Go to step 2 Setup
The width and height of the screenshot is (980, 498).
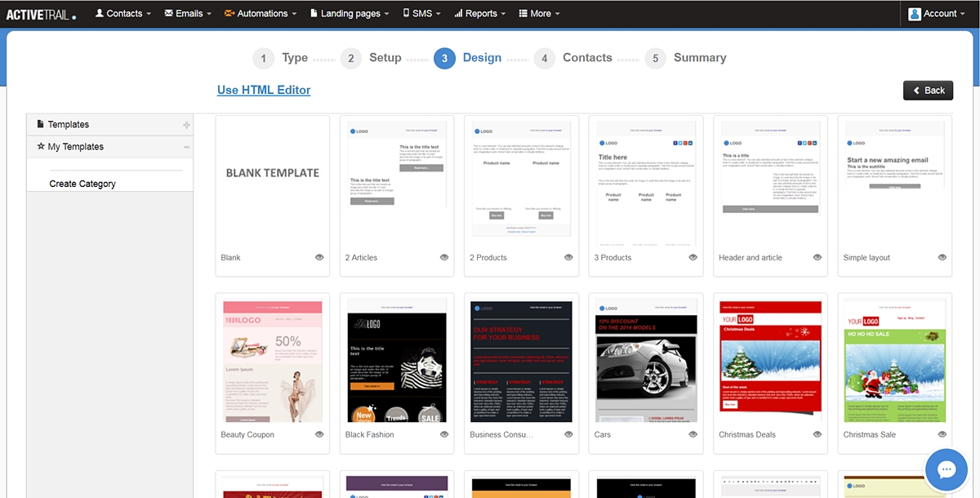(x=371, y=58)
